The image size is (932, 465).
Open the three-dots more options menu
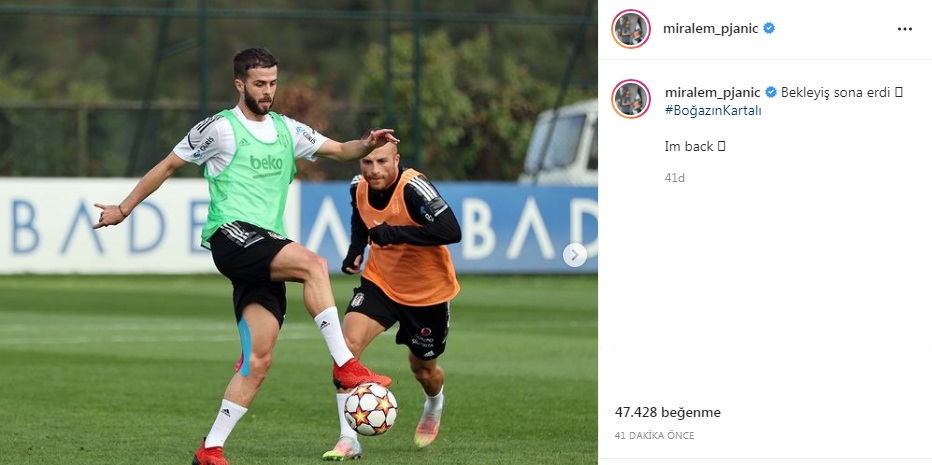[905, 29]
